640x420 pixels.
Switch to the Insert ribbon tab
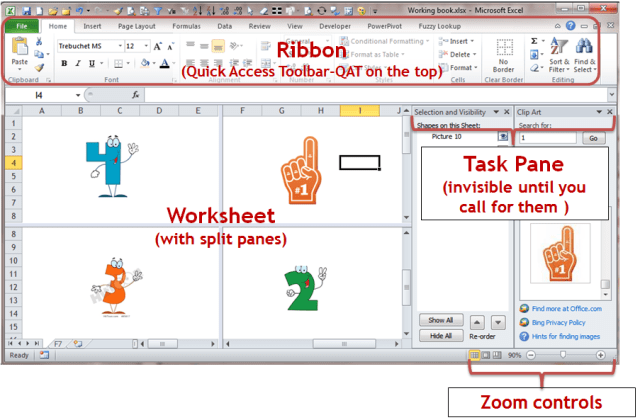click(x=92, y=26)
